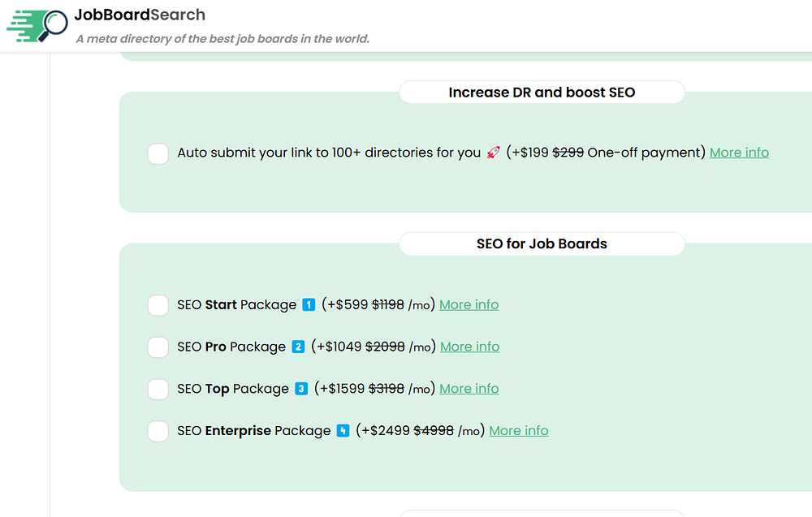The height and width of the screenshot is (517, 812).
Task: Open More info for SEO Start Package
Action: (x=469, y=305)
